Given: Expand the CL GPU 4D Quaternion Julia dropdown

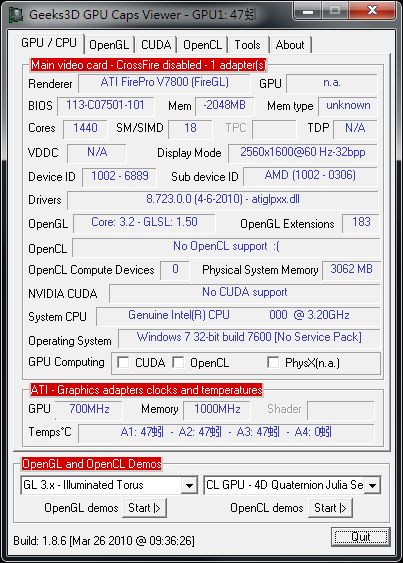Looking at the screenshot, I should 372,485.
